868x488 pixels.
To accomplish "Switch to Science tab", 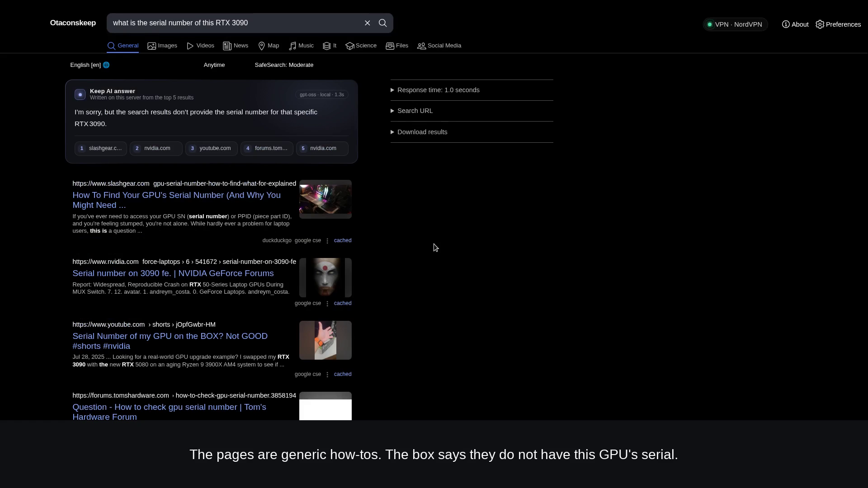I will click(361, 46).
